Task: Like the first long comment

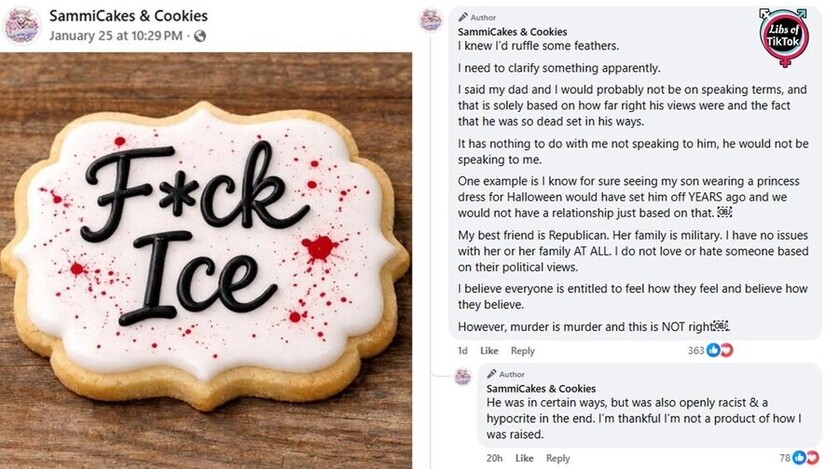Action: tap(489, 351)
